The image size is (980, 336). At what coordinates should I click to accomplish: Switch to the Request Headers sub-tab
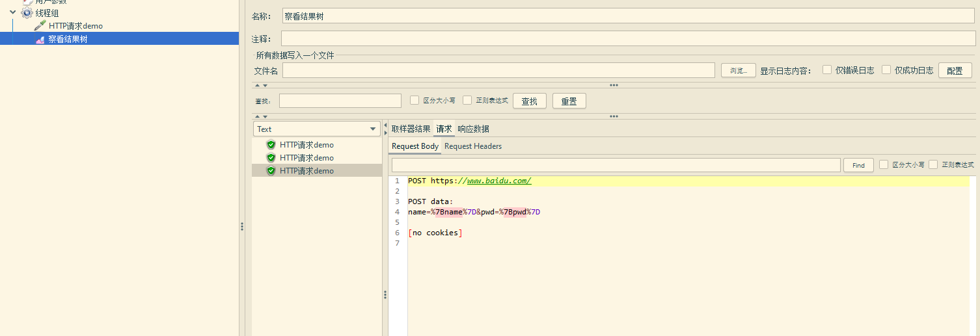(473, 146)
